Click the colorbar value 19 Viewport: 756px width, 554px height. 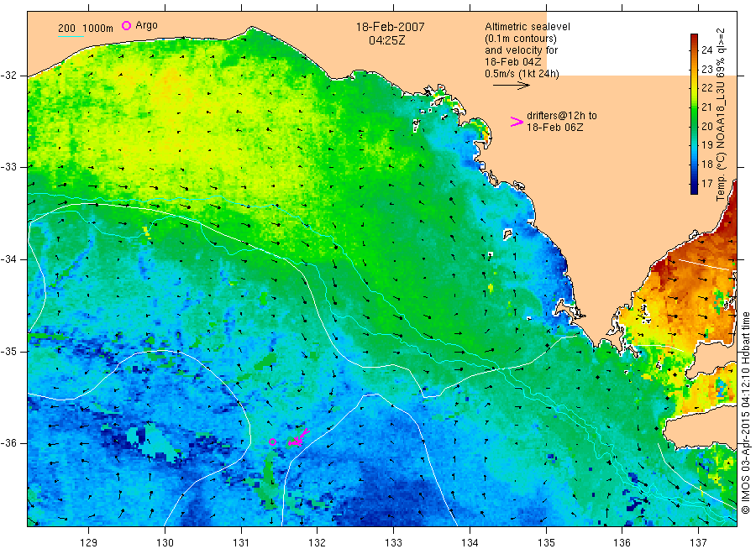(706, 145)
